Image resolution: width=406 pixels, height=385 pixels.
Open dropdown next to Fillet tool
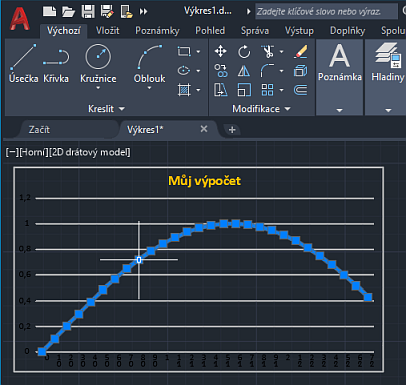(x=281, y=71)
